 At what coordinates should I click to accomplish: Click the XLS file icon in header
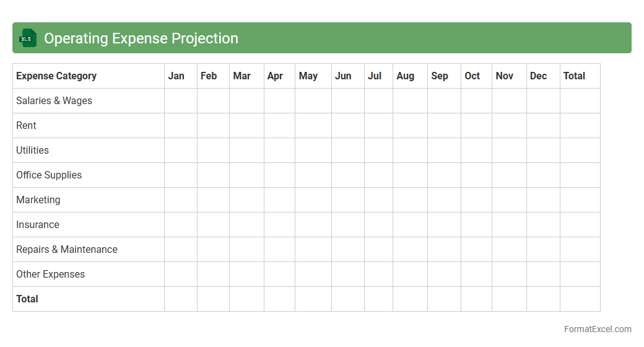tap(28, 38)
